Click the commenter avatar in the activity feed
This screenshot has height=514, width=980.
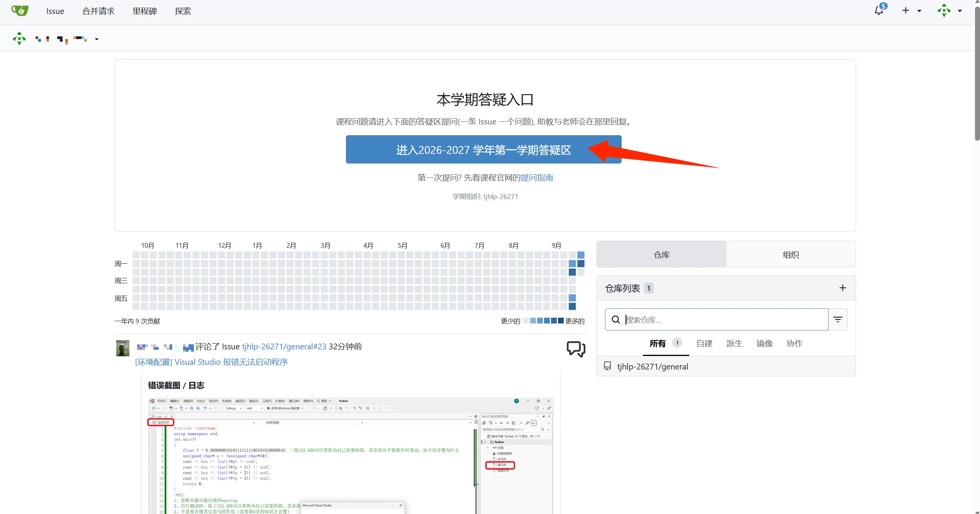point(123,348)
